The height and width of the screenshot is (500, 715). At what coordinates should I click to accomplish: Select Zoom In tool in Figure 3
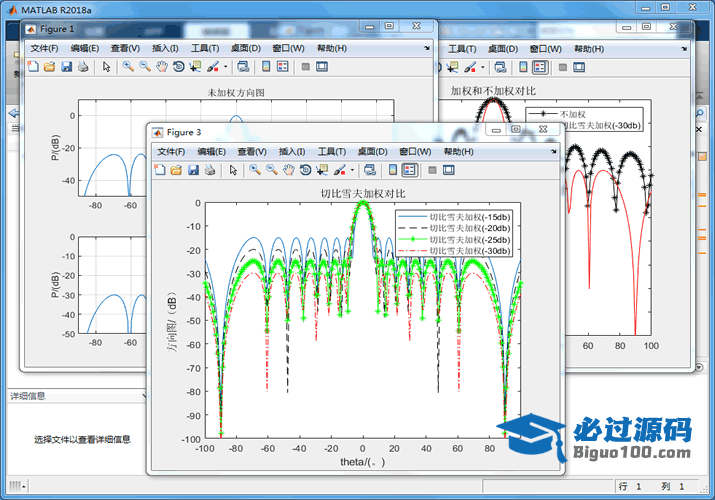(255, 170)
